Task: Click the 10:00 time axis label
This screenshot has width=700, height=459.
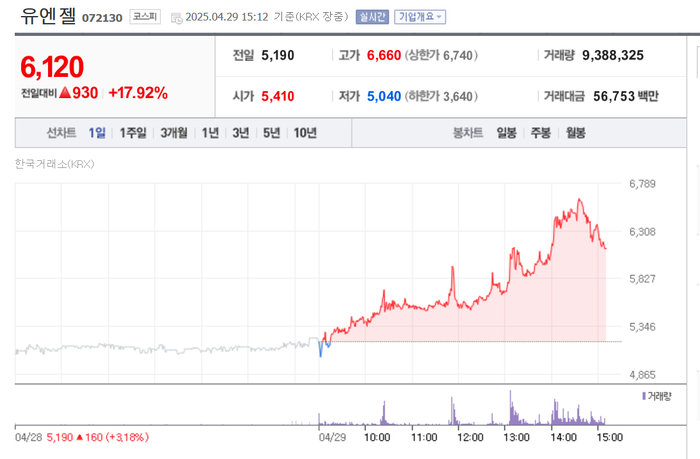Action: point(377,437)
